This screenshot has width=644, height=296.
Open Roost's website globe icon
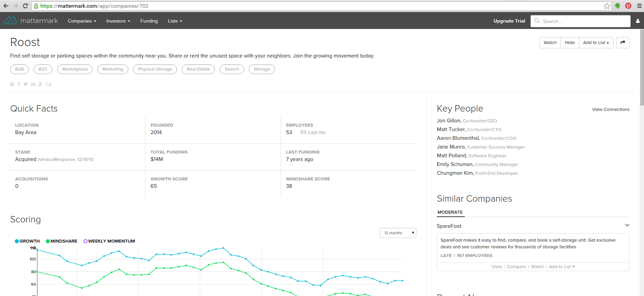coord(12,84)
